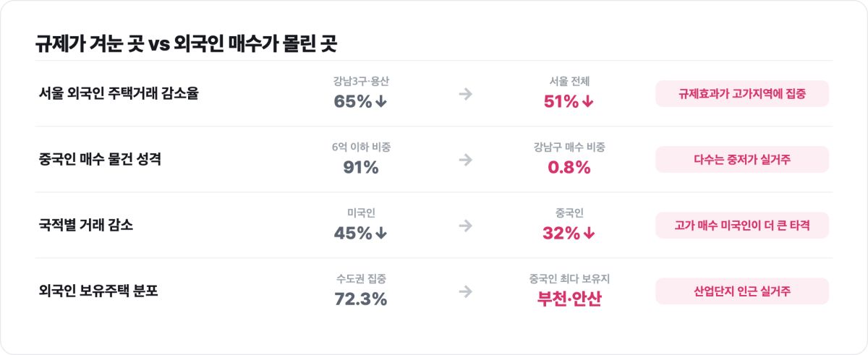Click the pink down arrow next to 32%
The height and width of the screenshot is (355, 868).
(588, 234)
